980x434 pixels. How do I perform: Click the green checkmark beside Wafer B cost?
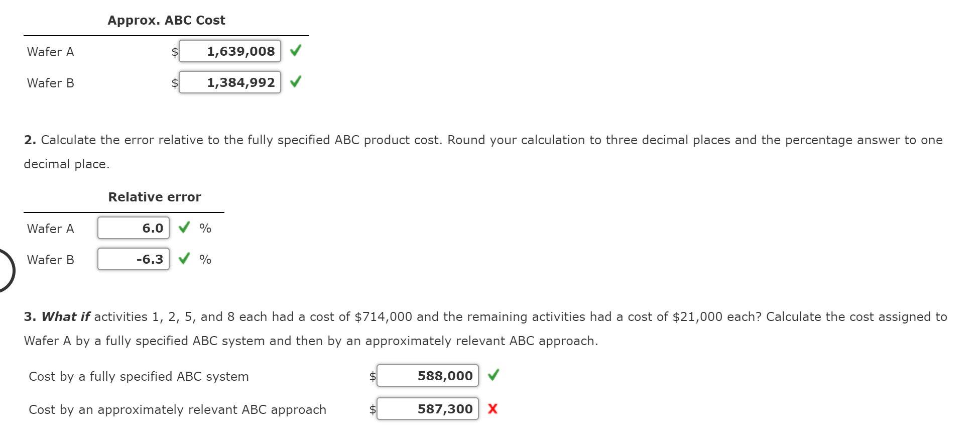tap(297, 82)
